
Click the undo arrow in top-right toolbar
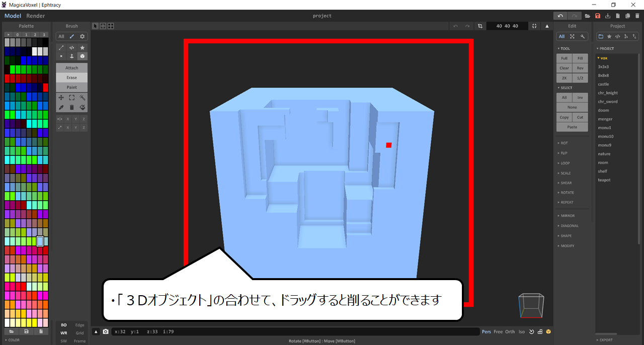coord(560,16)
